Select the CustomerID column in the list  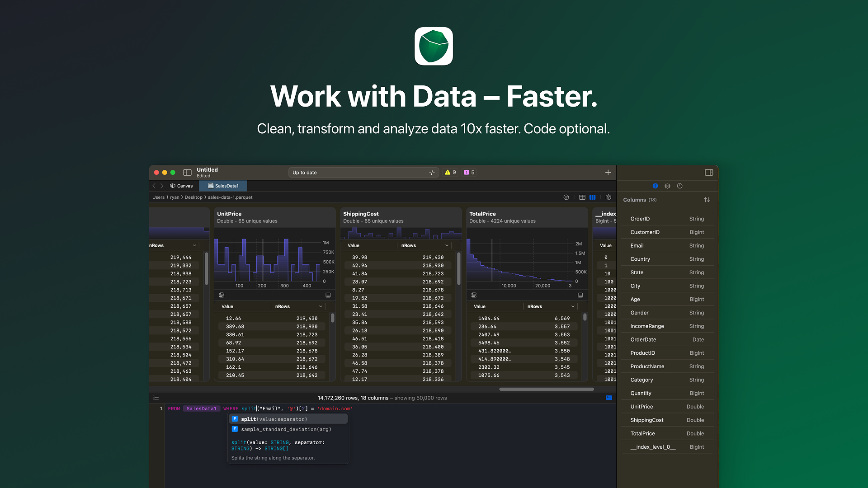[667, 232]
